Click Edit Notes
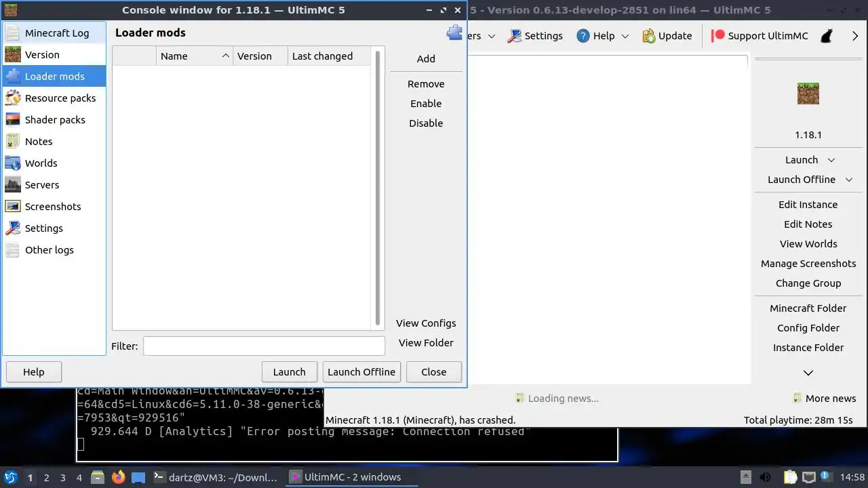This screenshot has width=868, height=488. (808, 224)
